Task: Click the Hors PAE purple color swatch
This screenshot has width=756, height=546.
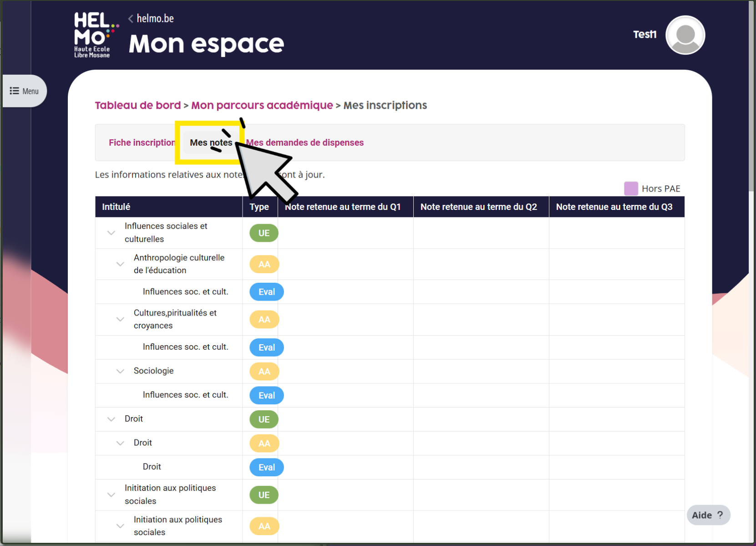Action: 630,189
